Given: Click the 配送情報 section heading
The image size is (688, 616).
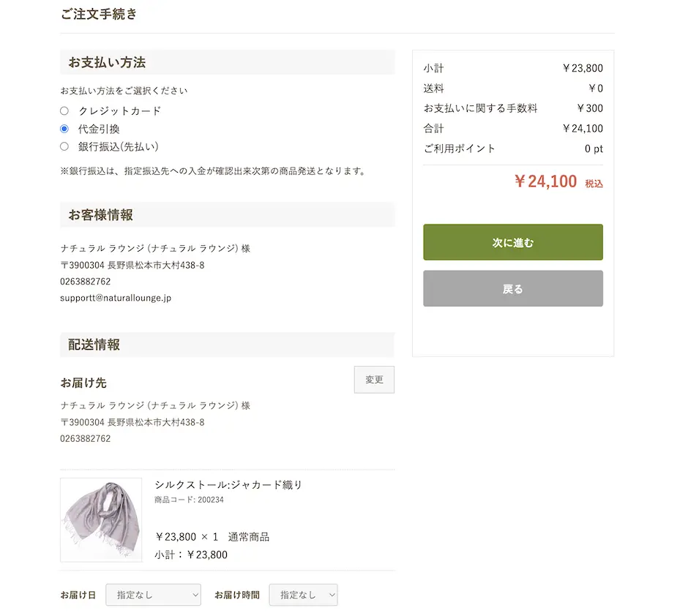Looking at the screenshot, I should tap(94, 345).
